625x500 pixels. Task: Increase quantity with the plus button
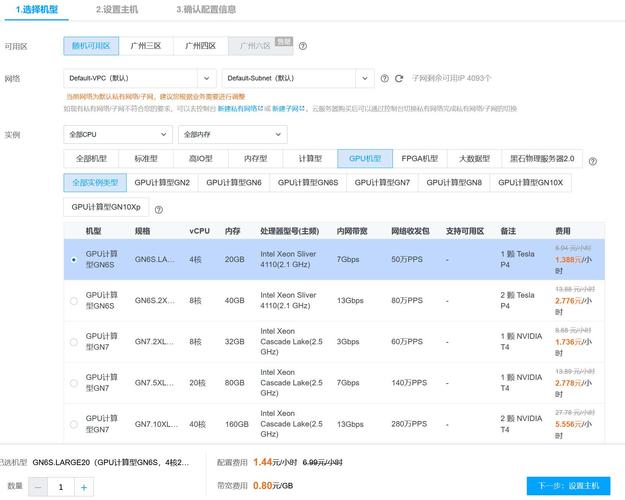click(x=84, y=487)
